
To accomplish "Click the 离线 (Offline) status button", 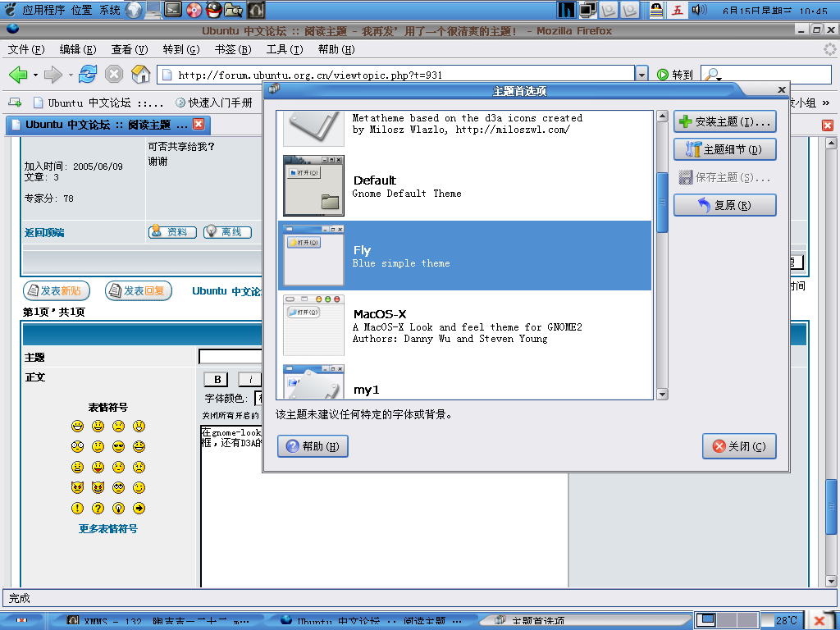I will [x=227, y=232].
